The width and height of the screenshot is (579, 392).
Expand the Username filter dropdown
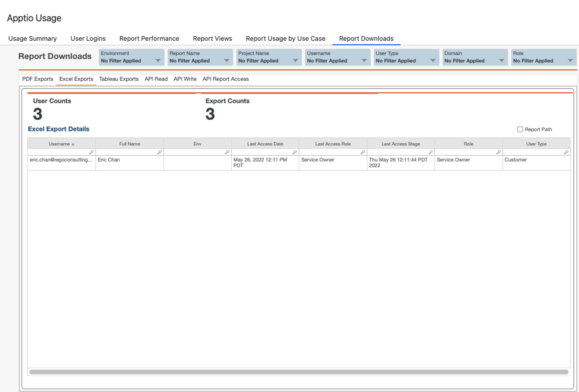click(x=338, y=57)
